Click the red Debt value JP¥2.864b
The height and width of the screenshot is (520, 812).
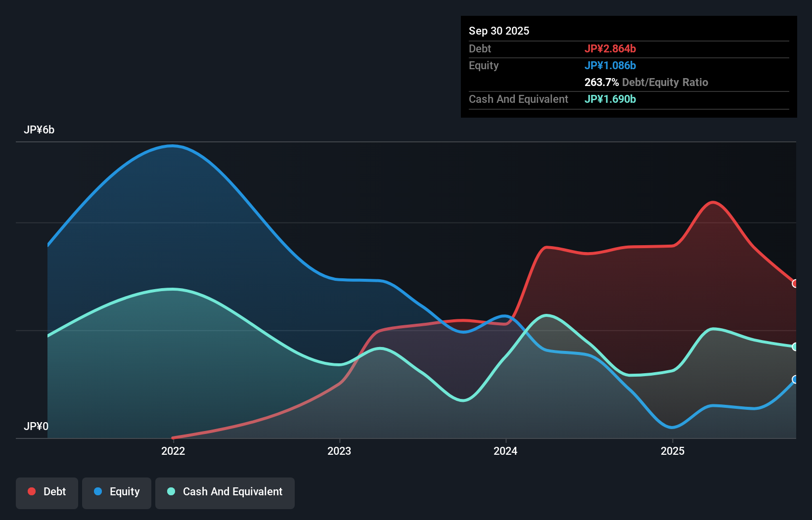pyautogui.click(x=611, y=48)
